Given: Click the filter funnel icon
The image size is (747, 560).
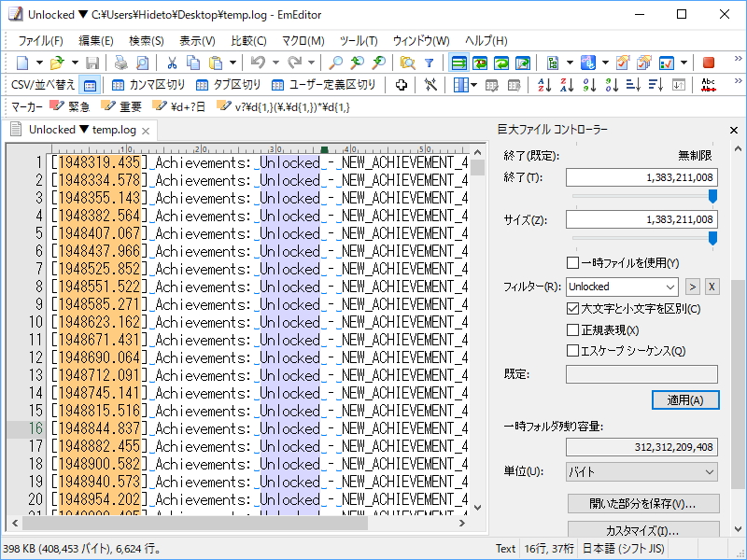Looking at the screenshot, I should [429, 62].
